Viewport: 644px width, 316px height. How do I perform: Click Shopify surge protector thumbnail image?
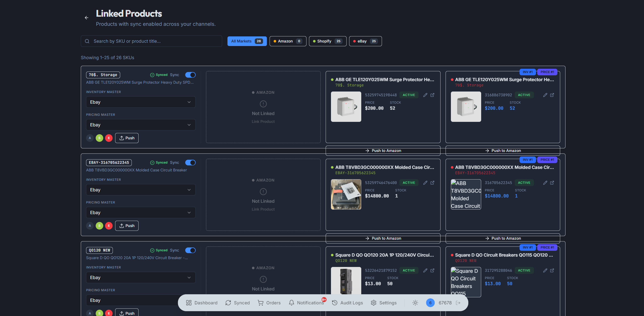pos(346,107)
